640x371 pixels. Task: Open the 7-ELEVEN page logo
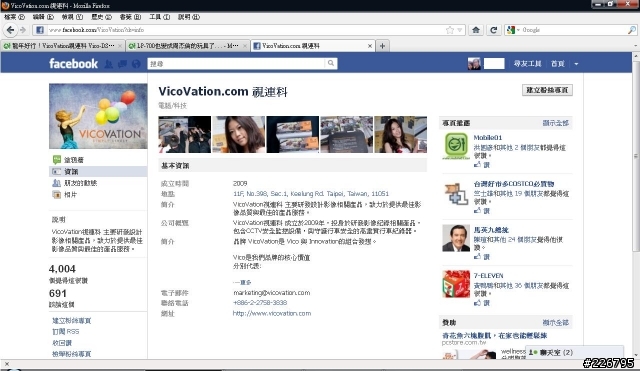456,284
